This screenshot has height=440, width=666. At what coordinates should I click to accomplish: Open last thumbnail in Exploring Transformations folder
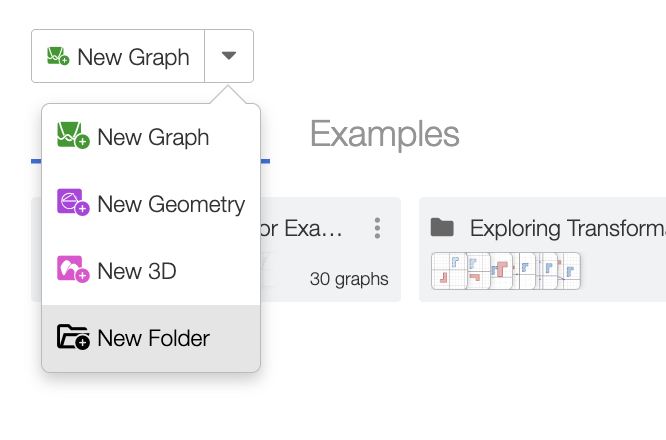[569, 271]
